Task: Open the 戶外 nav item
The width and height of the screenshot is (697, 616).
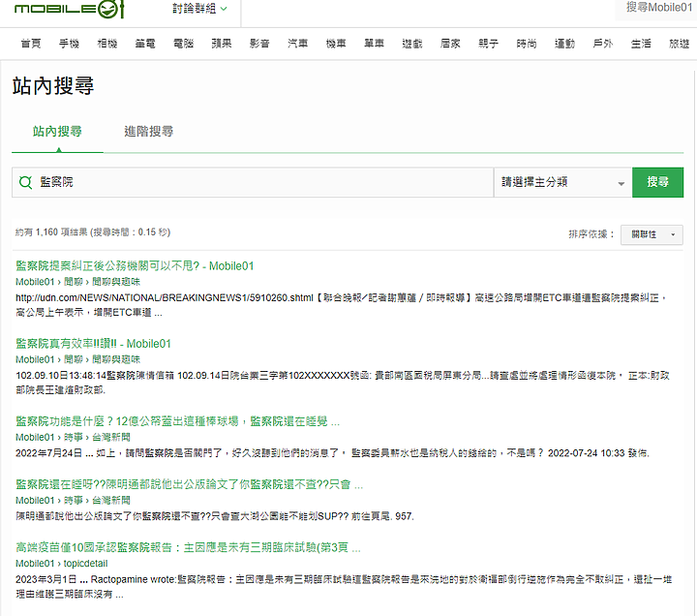Action: coord(603,44)
